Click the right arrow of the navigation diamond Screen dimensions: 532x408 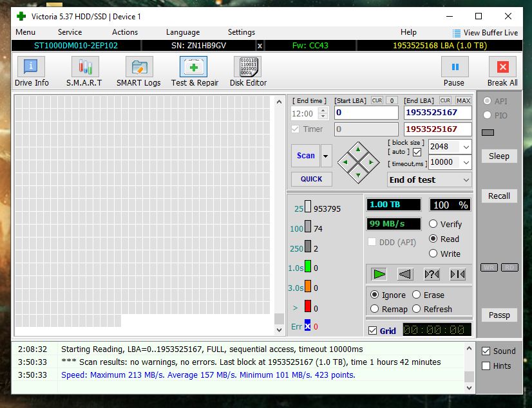tap(370, 162)
